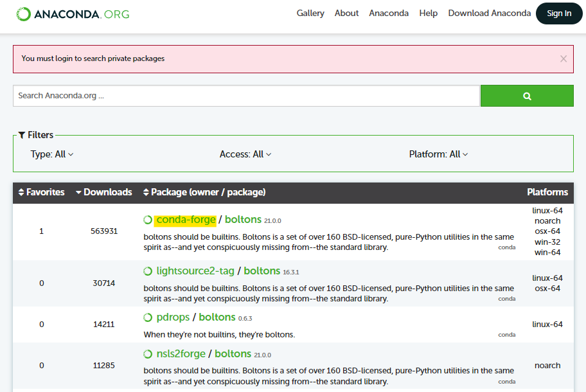Click the lightsource2-tag package ring icon
This screenshot has height=392, width=586.
click(148, 271)
